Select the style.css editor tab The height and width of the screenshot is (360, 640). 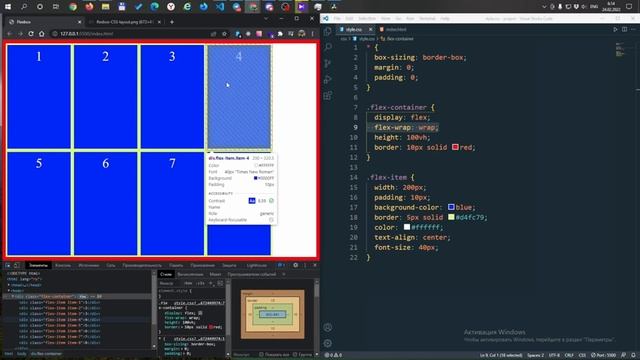click(x=354, y=29)
